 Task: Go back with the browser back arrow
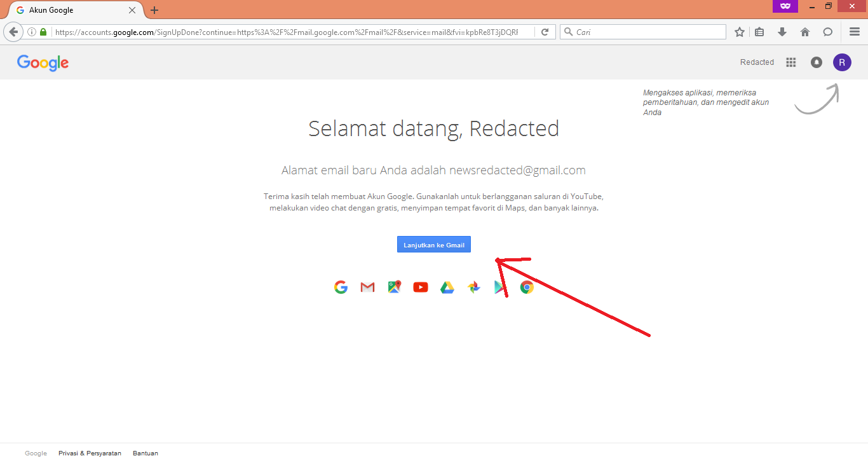(x=13, y=32)
